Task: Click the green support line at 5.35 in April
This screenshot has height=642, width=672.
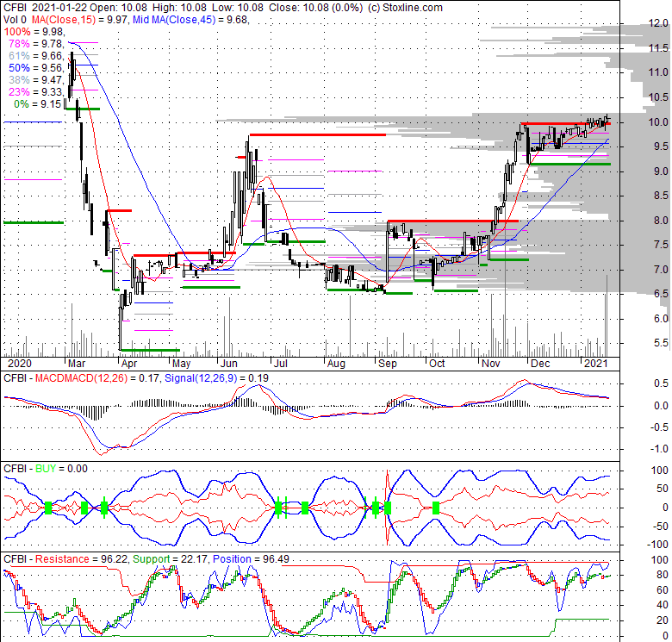Action: (x=150, y=350)
